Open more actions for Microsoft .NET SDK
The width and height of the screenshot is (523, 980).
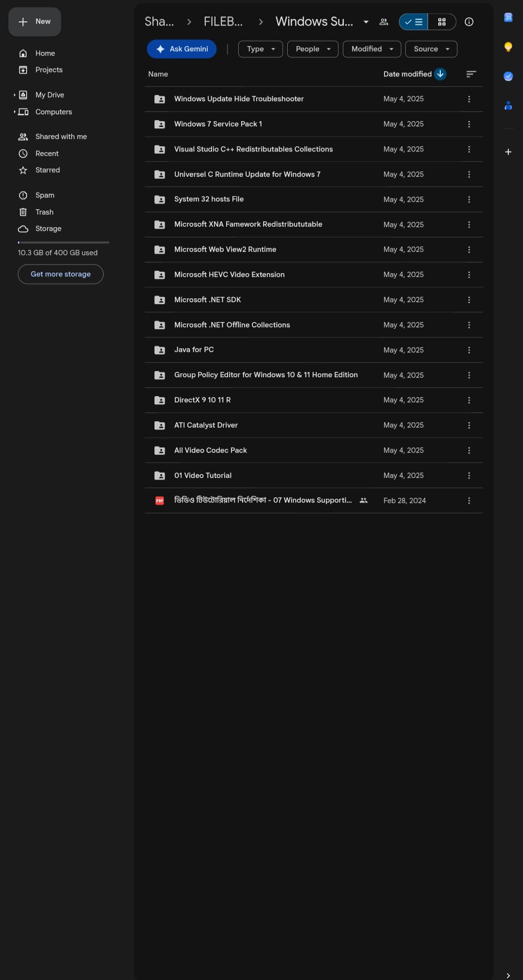pyautogui.click(x=469, y=300)
